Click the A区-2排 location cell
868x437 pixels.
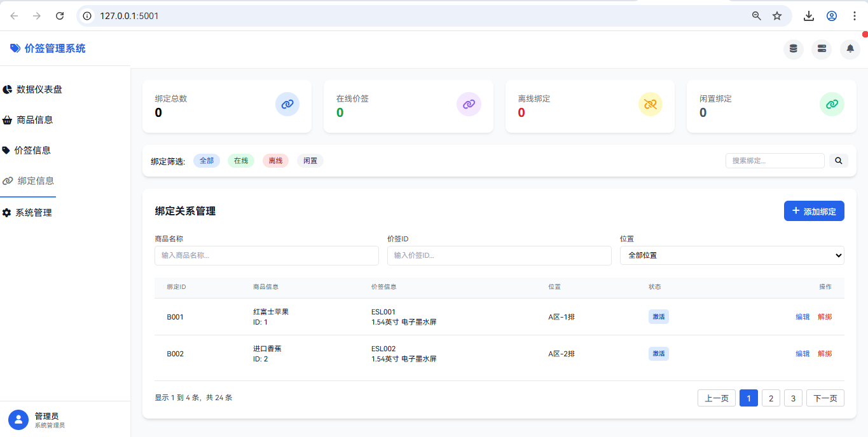click(x=561, y=354)
